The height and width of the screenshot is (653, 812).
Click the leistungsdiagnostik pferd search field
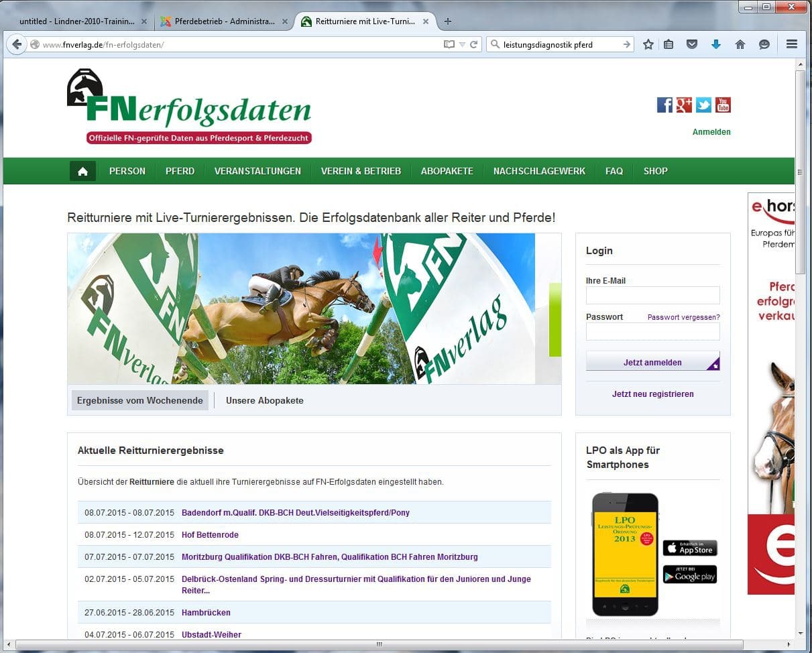coord(561,45)
